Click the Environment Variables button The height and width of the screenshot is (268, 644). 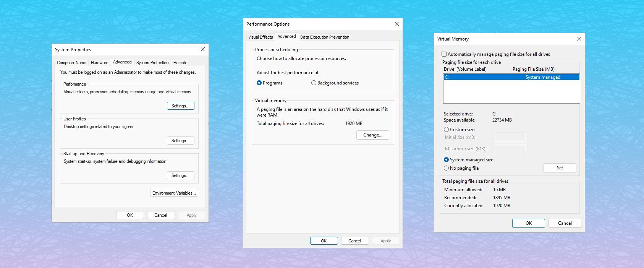174,193
